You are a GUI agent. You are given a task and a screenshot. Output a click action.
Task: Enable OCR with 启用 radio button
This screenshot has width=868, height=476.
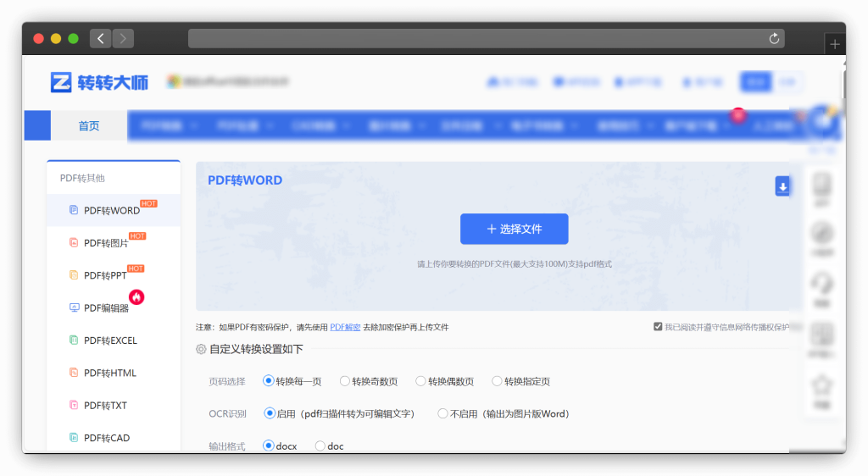coord(270,413)
